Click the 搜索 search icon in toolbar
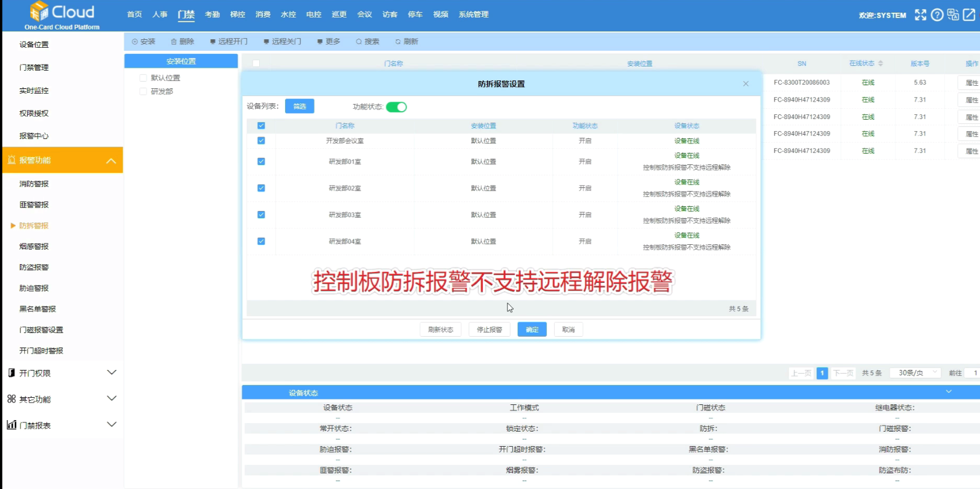Viewport: 980px width, 489px height. coord(359,42)
